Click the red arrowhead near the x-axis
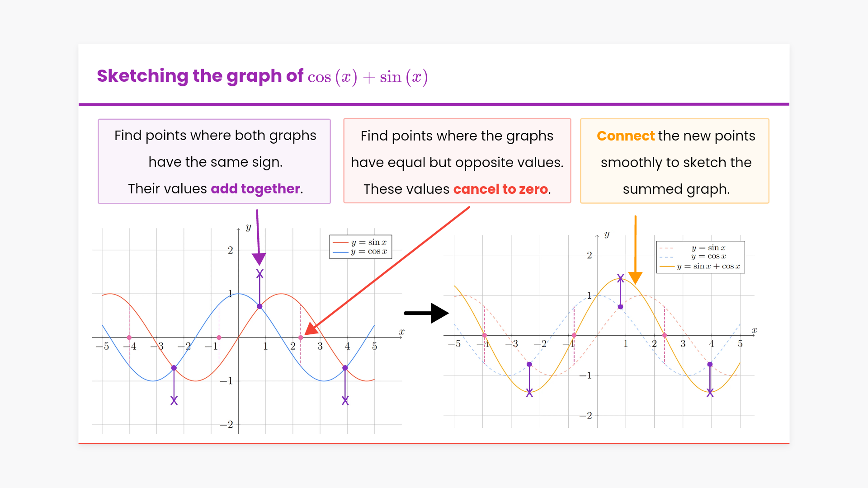868x488 pixels. (310, 330)
